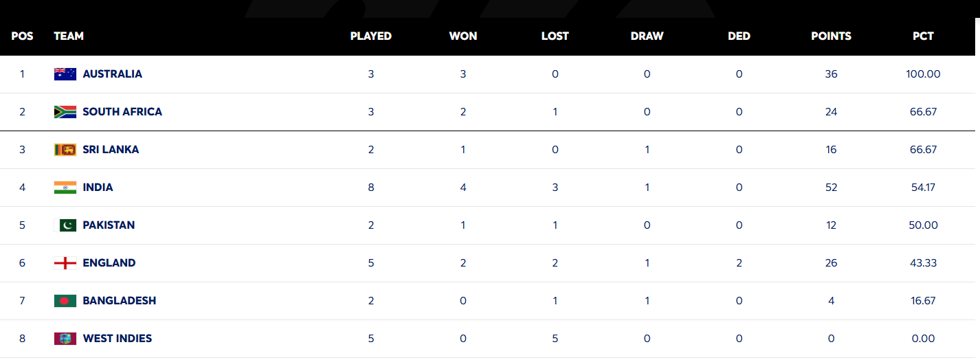Screen dimensions: 980x360
Task: Click the POINTS column header
Action: (x=831, y=36)
